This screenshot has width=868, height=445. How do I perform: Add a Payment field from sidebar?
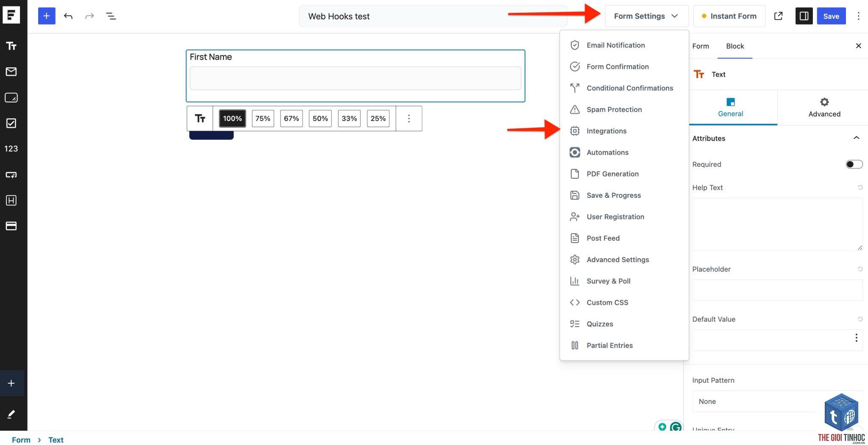(x=11, y=226)
